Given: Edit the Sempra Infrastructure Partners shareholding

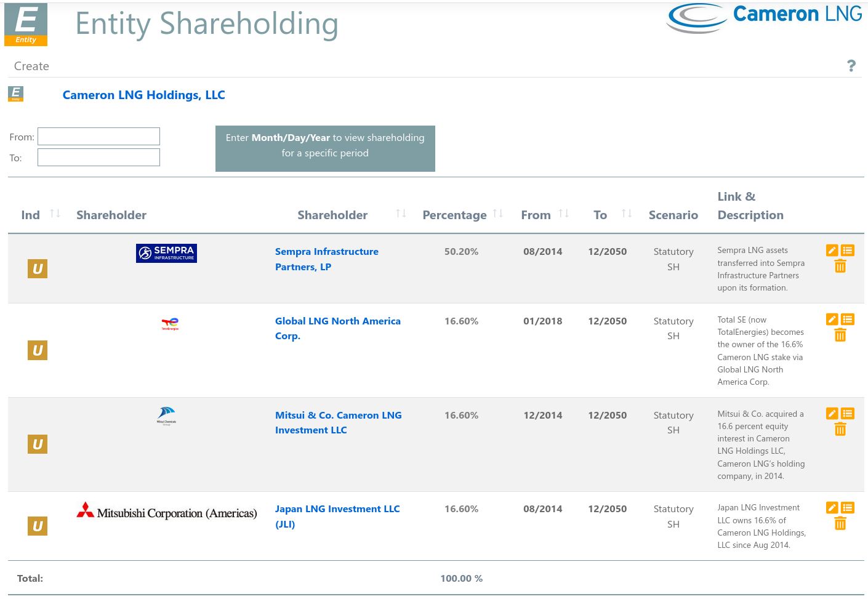Looking at the screenshot, I should click(x=832, y=251).
